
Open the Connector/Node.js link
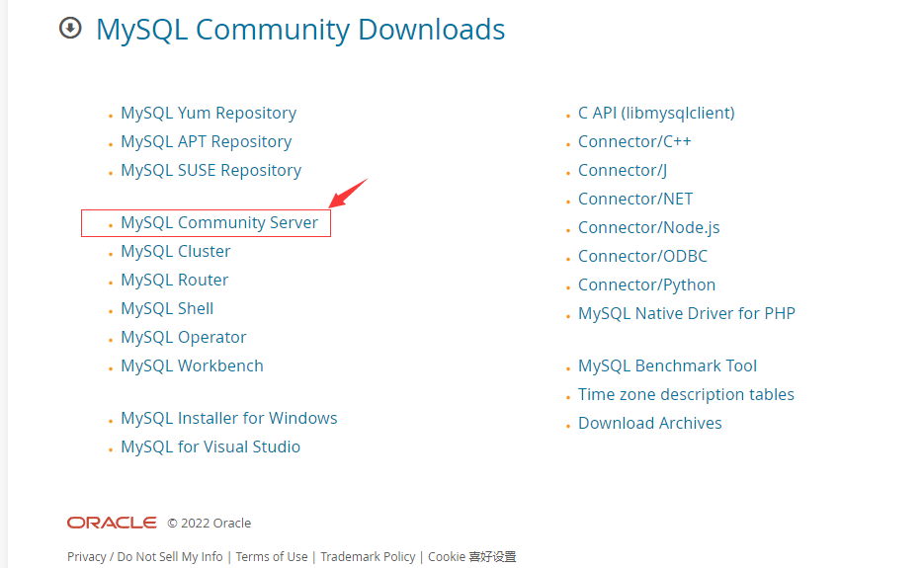[649, 227]
